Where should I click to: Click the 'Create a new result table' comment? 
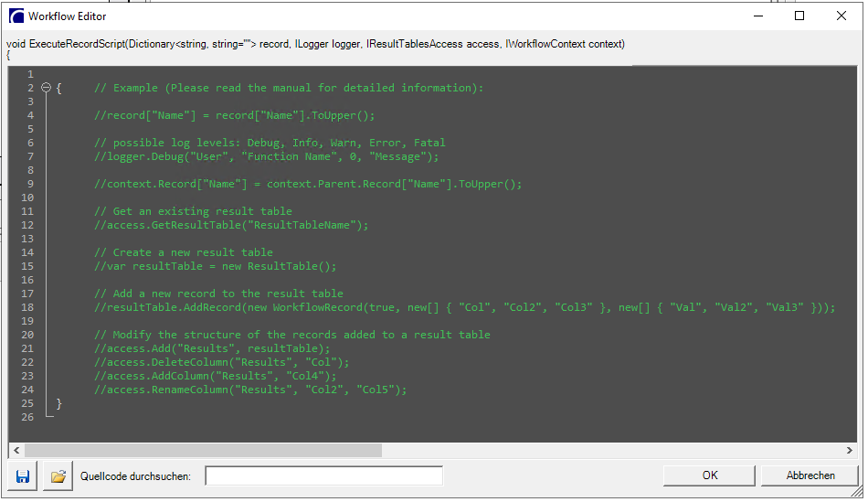coord(184,252)
